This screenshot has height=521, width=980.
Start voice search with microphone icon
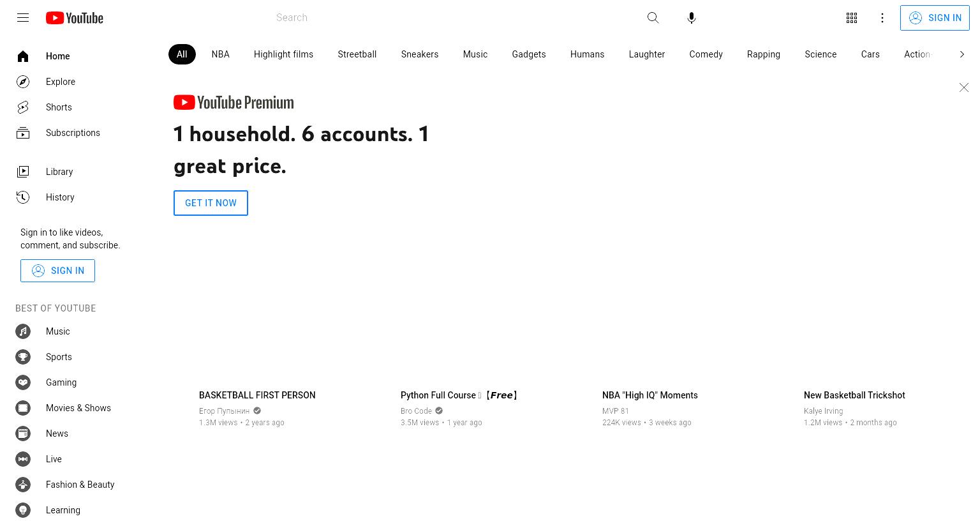[692, 18]
